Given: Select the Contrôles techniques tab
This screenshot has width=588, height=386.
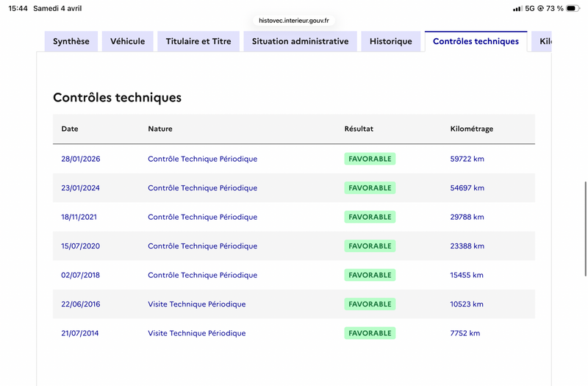Looking at the screenshot, I should 476,41.
